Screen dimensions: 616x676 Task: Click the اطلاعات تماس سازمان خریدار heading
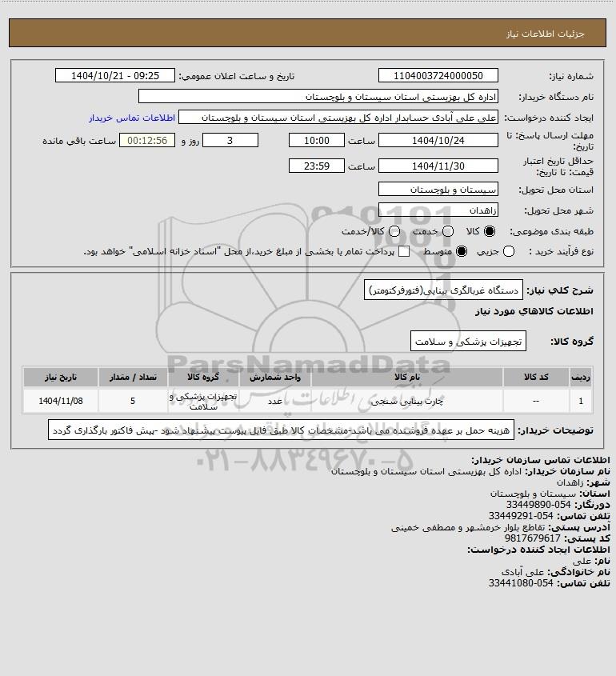tap(540, 459)
